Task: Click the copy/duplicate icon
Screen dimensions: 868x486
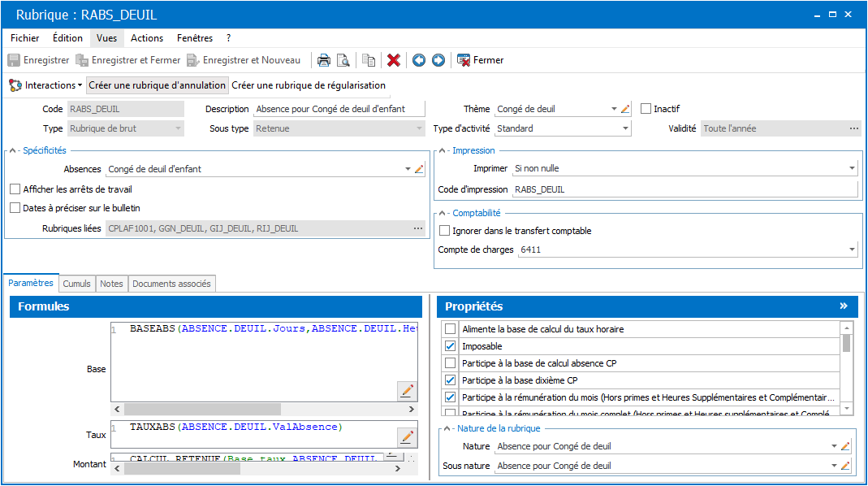Action: tap(369, 60)
